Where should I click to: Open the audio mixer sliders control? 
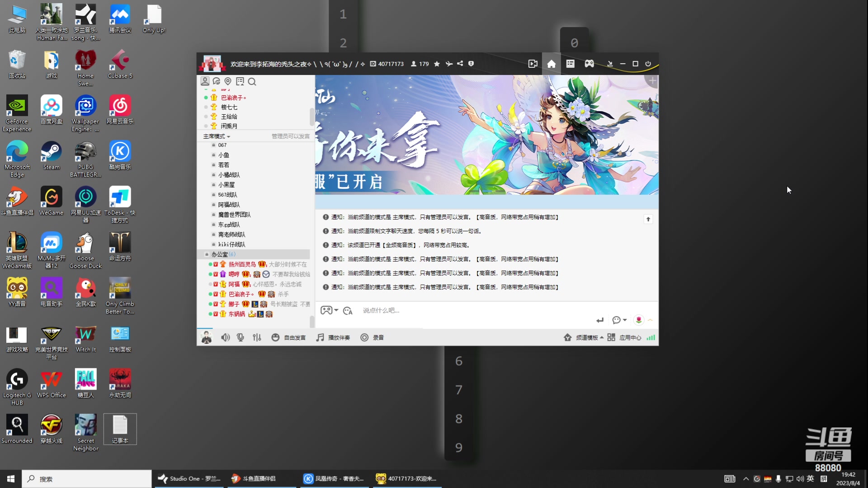257,337
